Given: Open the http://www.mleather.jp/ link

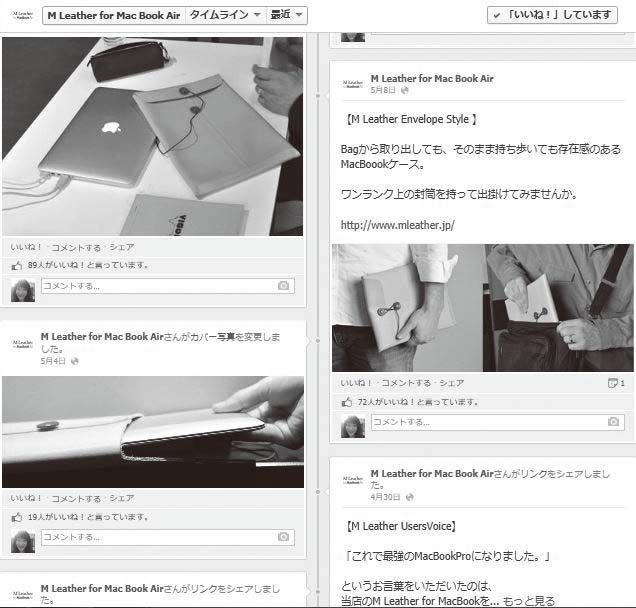Looking at the screenshot, I should (x=398, y=225).
